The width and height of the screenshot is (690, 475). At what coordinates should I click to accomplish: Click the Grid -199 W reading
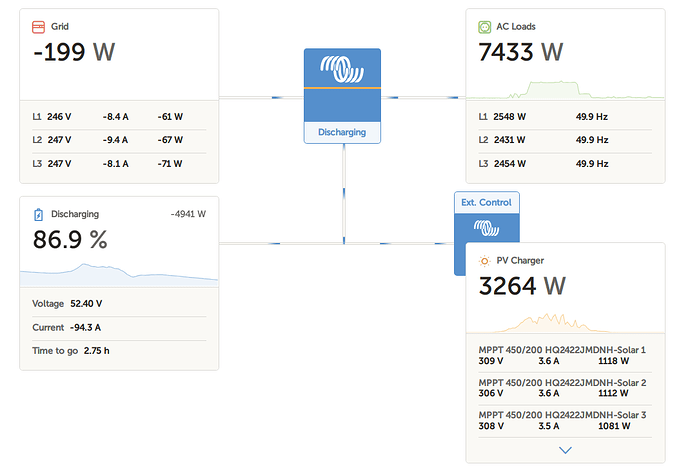pyautogui.click(x=74, y=52)
